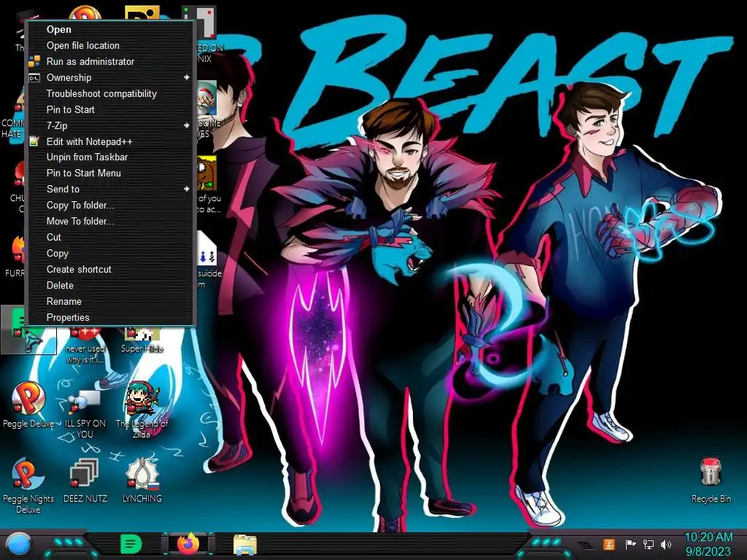Open File Explorer from the taskbar
This screenshot has height=560, width=747.
coord(245,545)
